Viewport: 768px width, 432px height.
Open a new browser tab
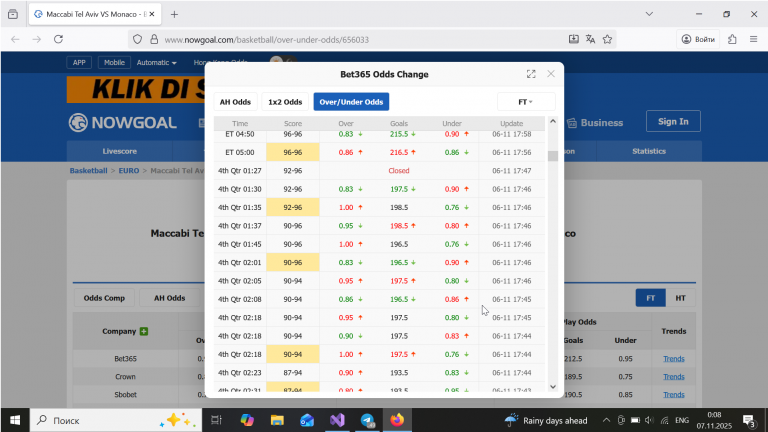174,14
